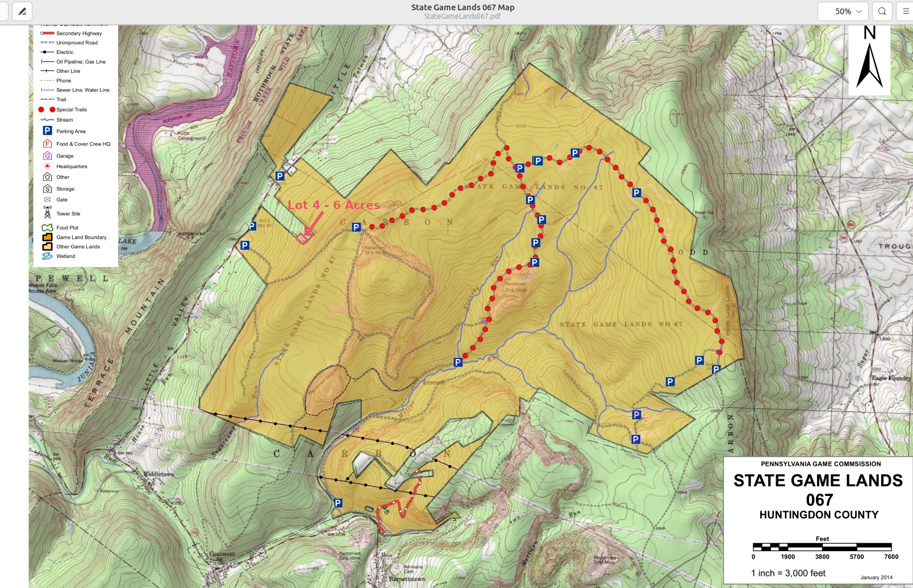Click the Putts Campground map label
Viewport: 913px width, 588px height.
191,136
